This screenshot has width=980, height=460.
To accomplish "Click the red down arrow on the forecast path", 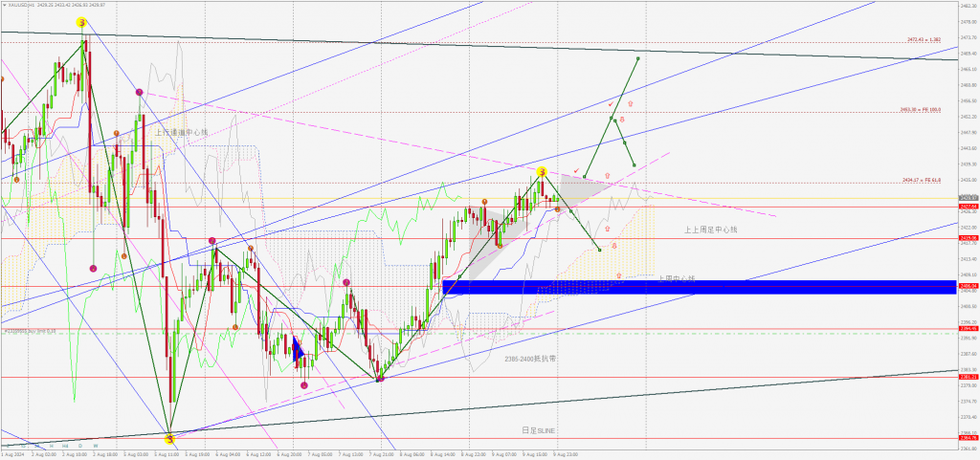I will [x=621, y=120].
